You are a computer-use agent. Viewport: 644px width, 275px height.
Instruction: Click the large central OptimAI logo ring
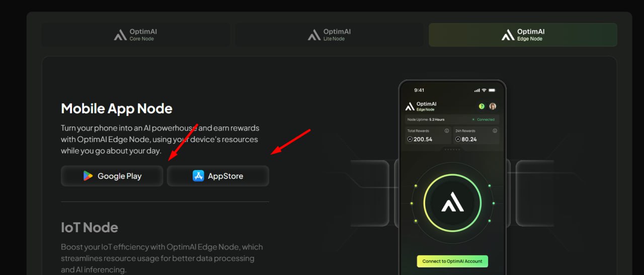[452, 204]
